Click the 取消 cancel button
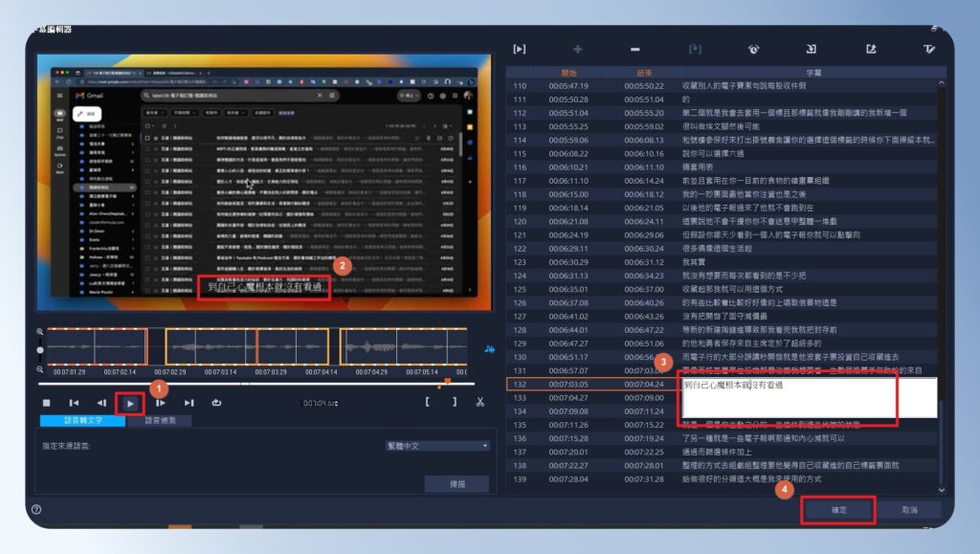This screenshot has width=980, height=554. (909, 510)
